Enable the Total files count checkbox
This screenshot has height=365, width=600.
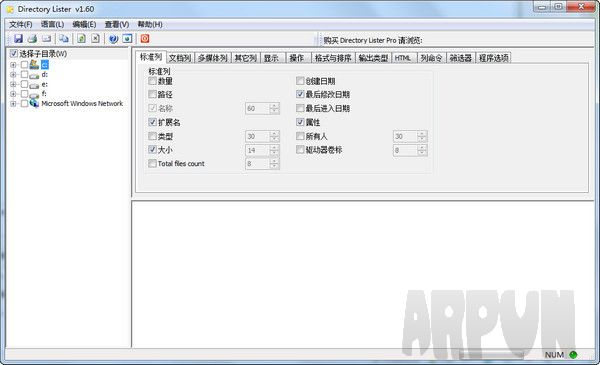point(152,163)
